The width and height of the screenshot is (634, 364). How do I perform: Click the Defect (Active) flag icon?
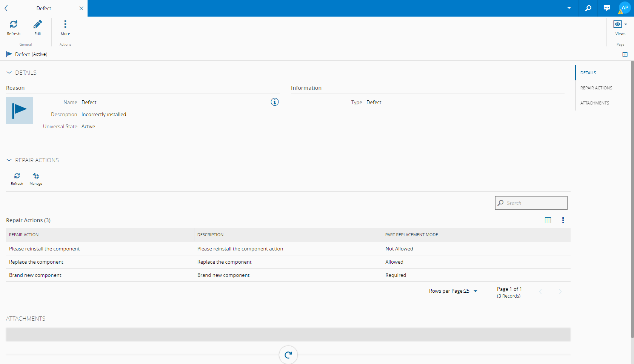pos(9,54)
